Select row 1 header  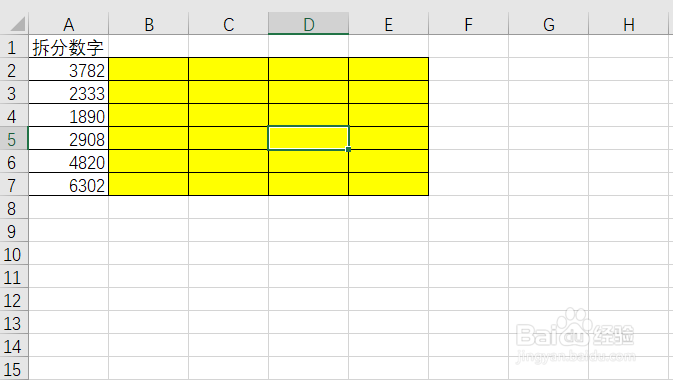(14, 46)
